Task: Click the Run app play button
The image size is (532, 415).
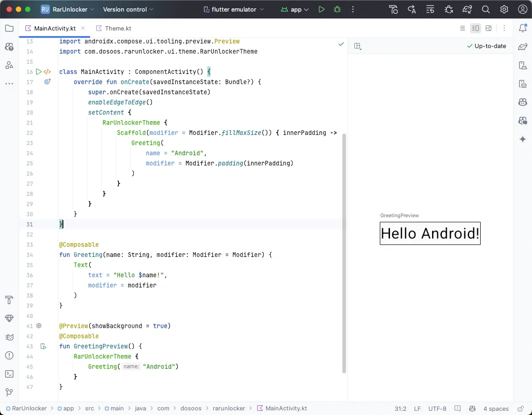Action: coord(322,9)
